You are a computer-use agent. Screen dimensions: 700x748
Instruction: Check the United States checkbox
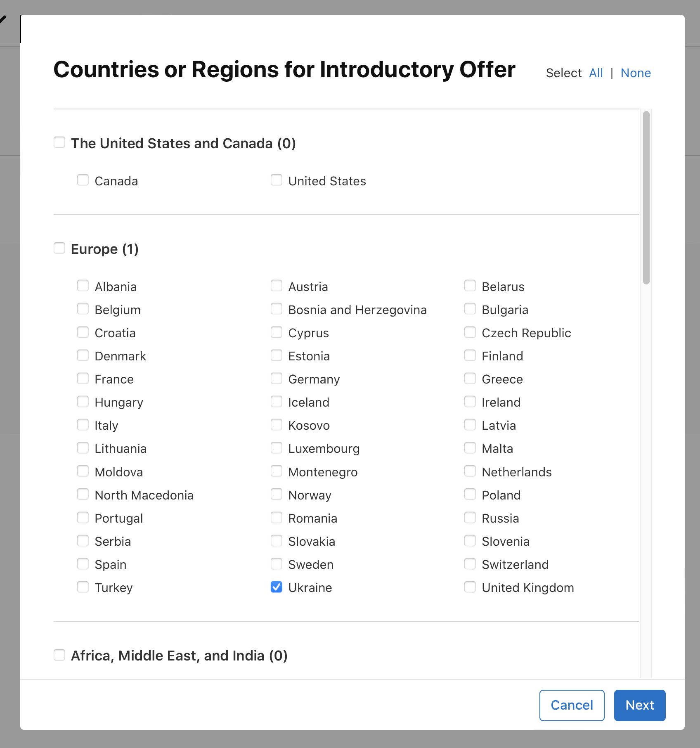276,180
